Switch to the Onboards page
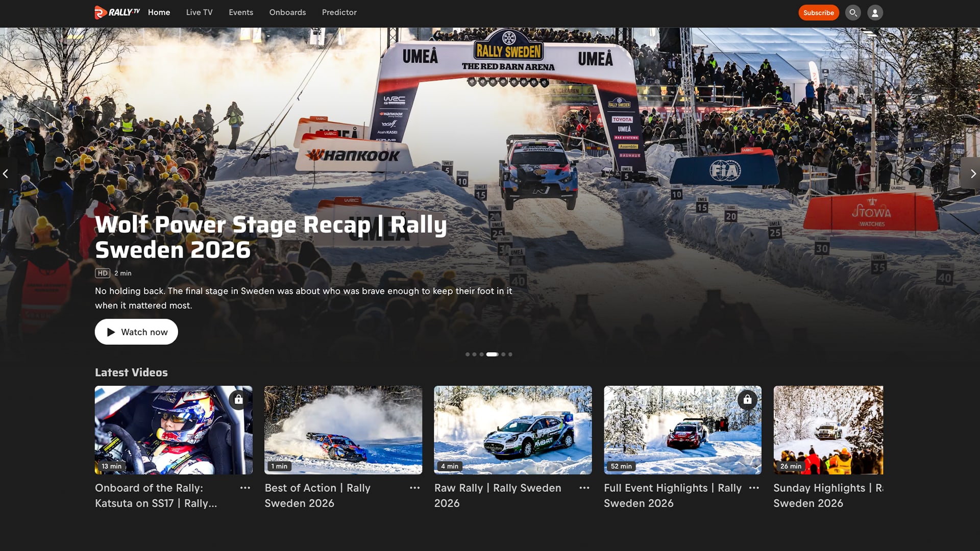Viewport: 980px width, 551px height. [287, 12]
